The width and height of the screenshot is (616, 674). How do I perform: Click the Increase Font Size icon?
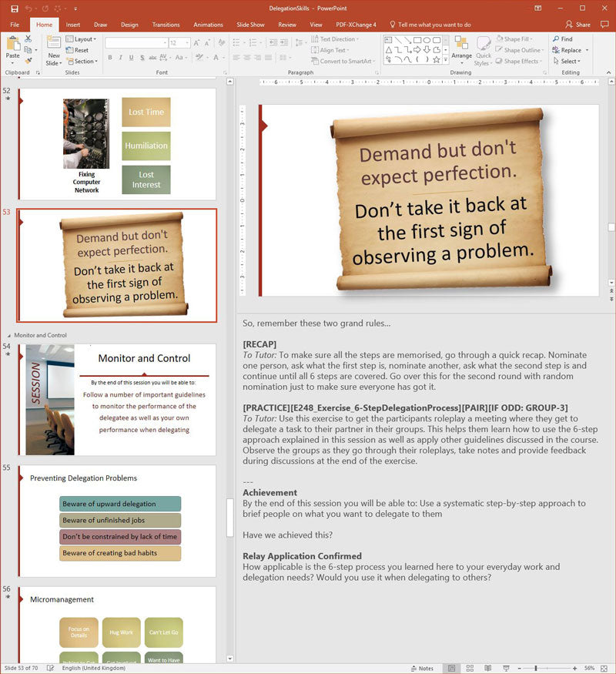(x=196, y=43)
